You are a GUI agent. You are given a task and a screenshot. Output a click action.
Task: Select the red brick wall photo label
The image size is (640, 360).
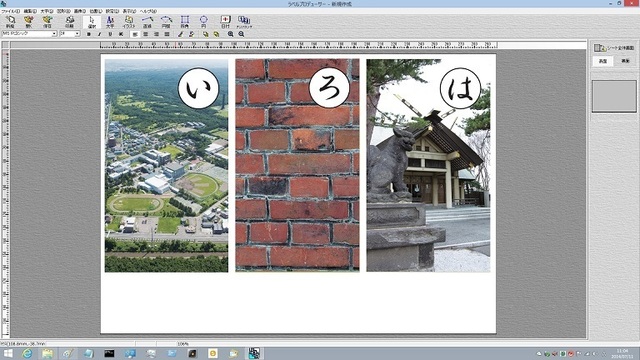pyautogui.click(x=297, y=165)
